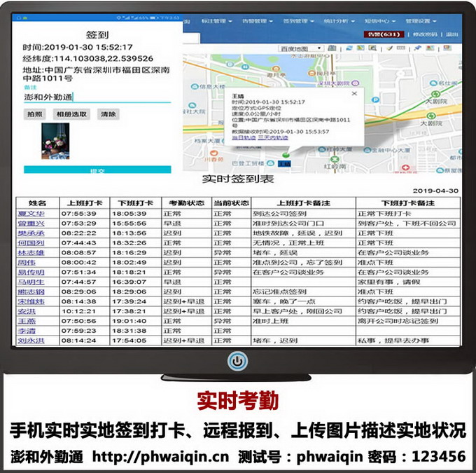Click the 信息大楼 building icon on map
The image size is (476, 473).
[195, 87]
